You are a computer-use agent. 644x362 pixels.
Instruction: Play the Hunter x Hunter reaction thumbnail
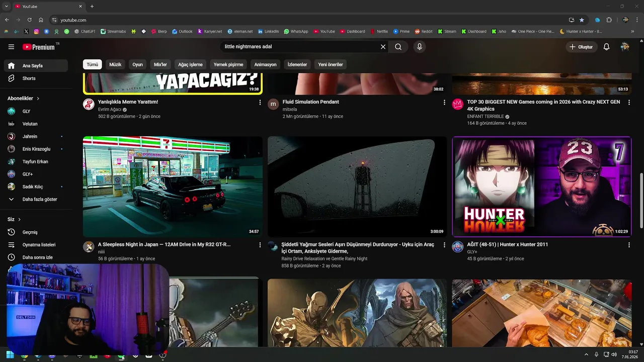click(542, 187)
